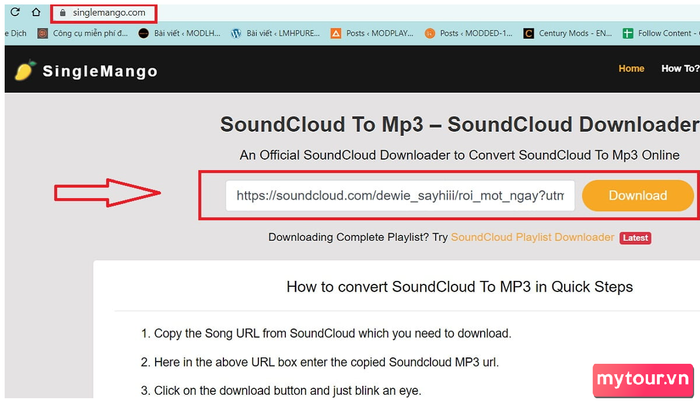Viewport: 700px width, 405px height.
Task: Open the 'Century Mods - EN...' bookmark
Action: click(x=567, y=33)
